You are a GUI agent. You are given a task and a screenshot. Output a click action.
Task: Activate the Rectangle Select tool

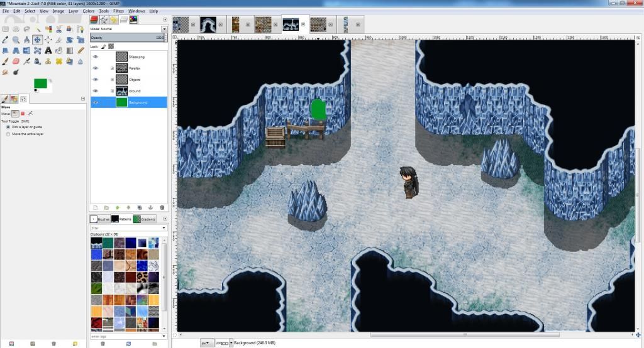tap(6, 29)
